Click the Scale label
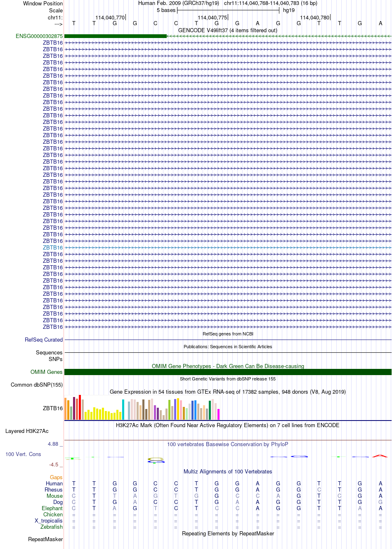Viewport: 392px width, 549px height. 56,11
